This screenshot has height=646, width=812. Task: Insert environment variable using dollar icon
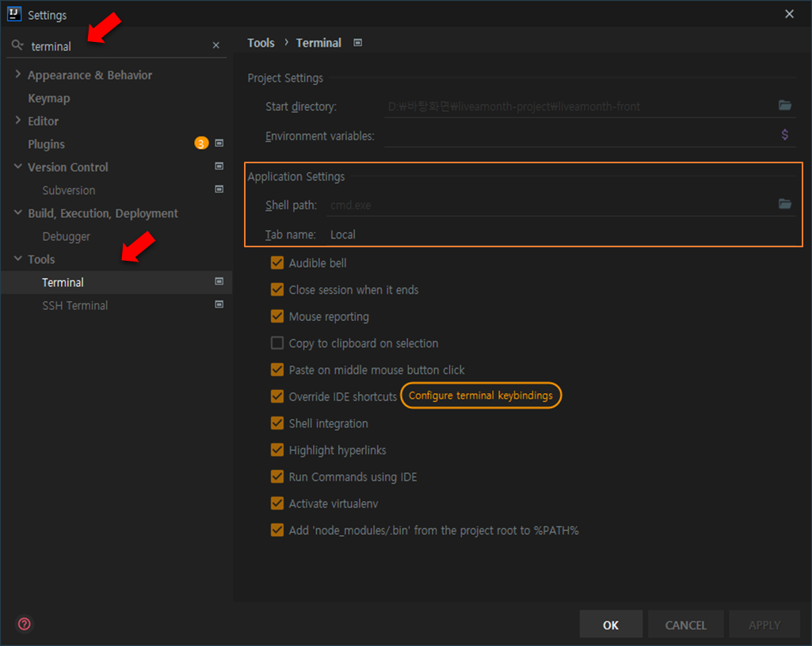click(784, 134)
